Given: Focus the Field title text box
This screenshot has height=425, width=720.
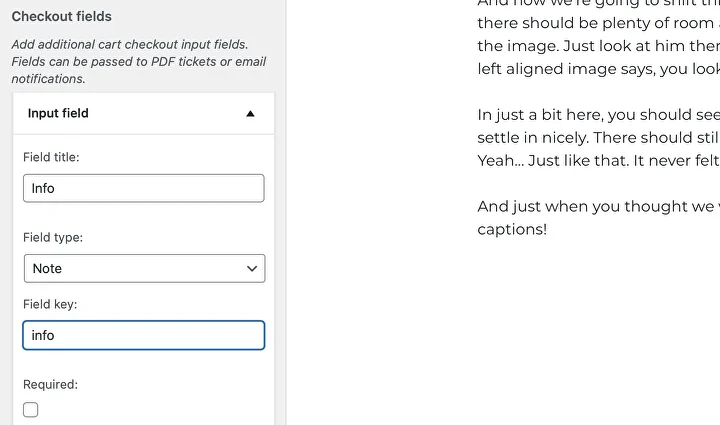Looking at the screenshot, I should (144, 188).
